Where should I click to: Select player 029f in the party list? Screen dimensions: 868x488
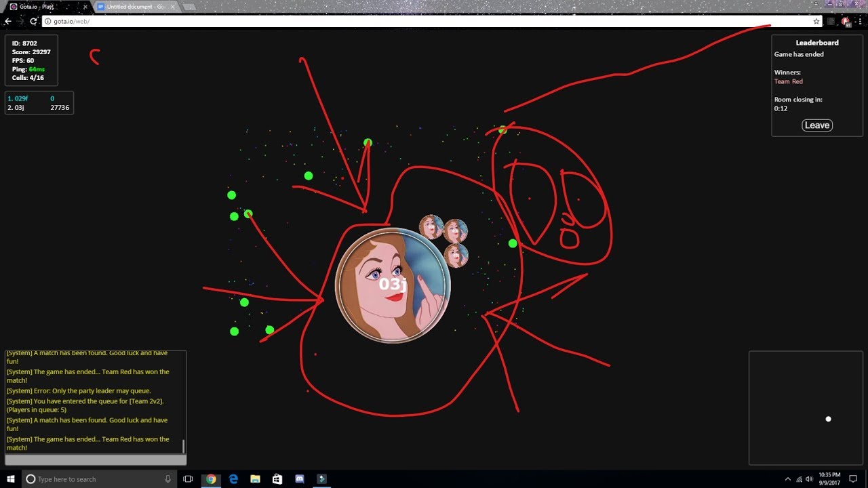[39, 99]
